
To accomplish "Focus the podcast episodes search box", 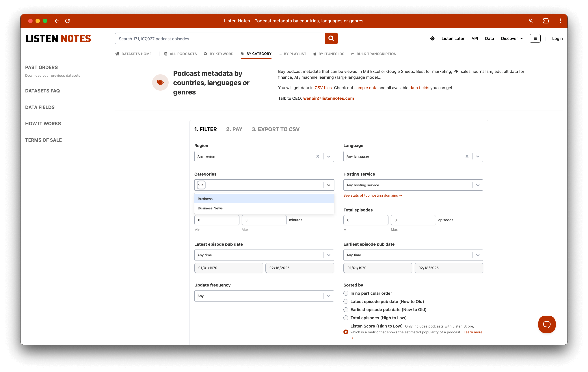I will coord(220,39).
